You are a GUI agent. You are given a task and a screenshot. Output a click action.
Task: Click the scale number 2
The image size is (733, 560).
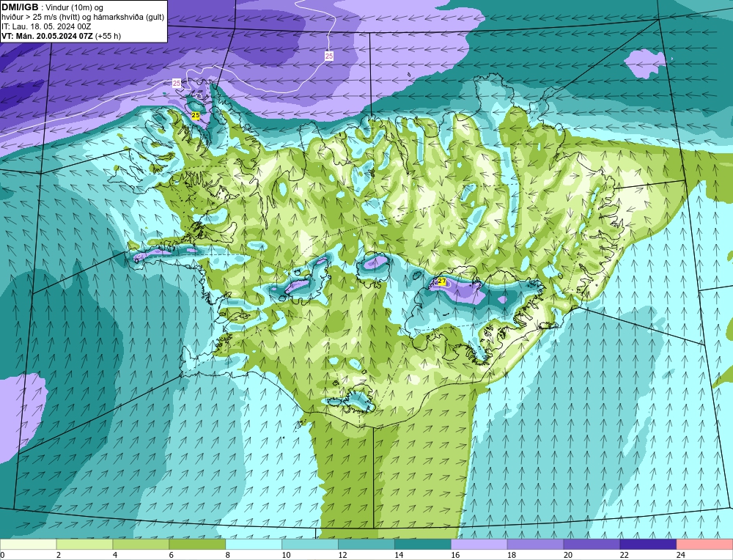59,555
